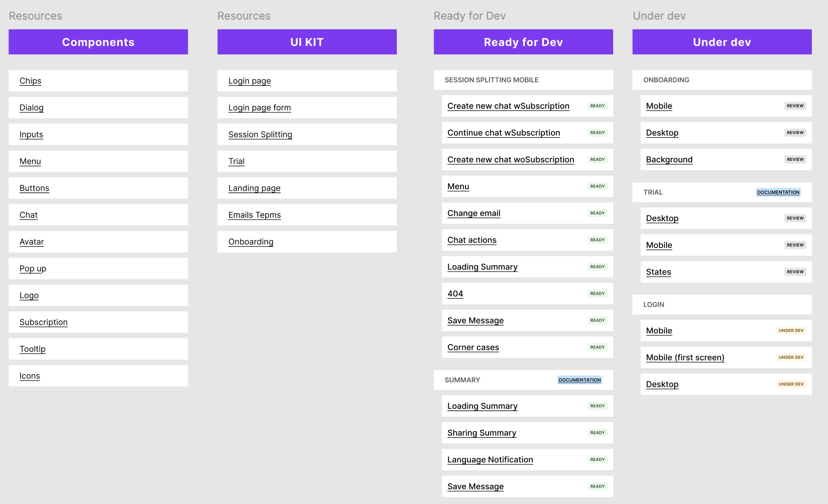Open the Icons component link
Viewport: 828px width, 504px height.
point(30,376)
